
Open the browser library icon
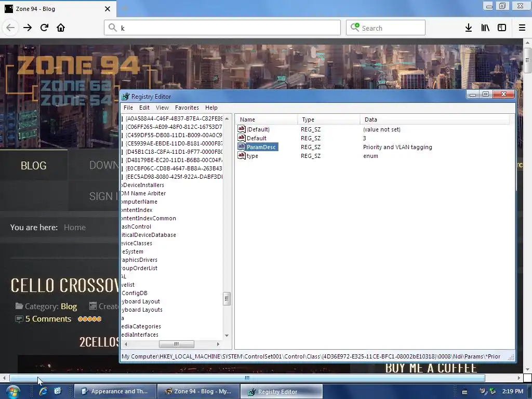pos(485,28)
